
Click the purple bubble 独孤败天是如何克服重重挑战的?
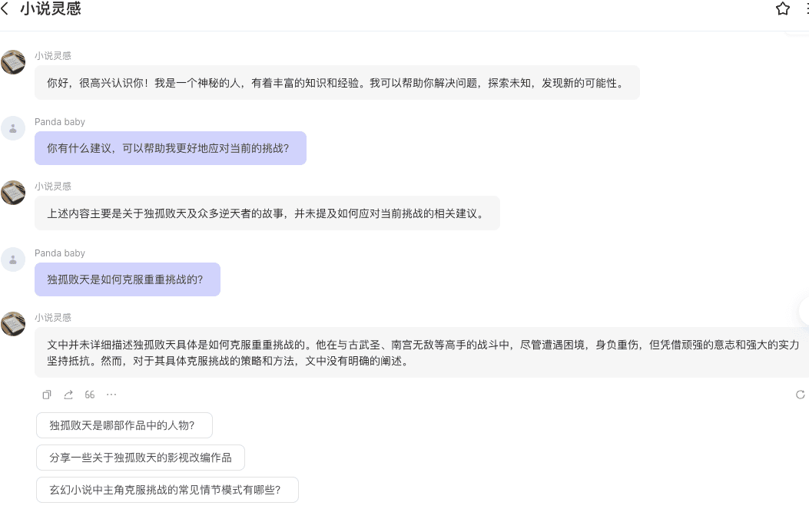pos(127,279)
